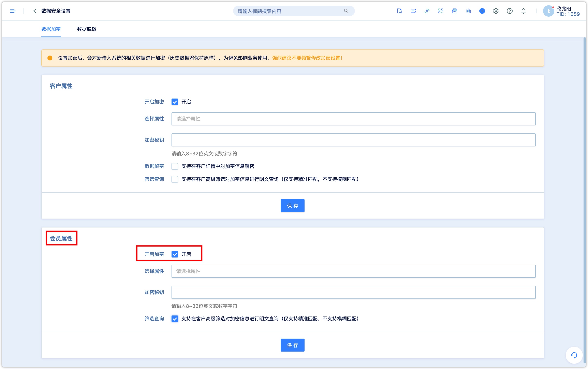The image size is (588, 369).
Task: Open 选择属性 dropdown in 客户属性
Action: click(353, 119)
